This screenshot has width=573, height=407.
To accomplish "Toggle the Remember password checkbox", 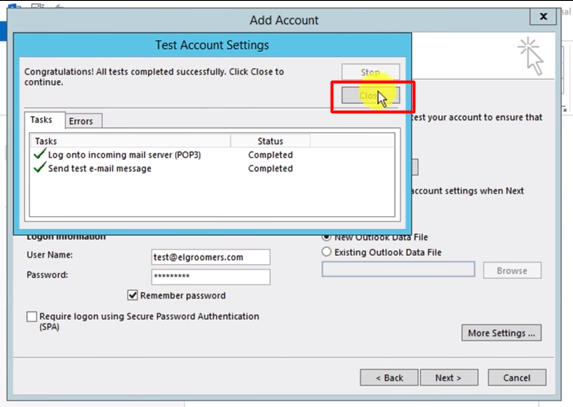I will [132, 295].
